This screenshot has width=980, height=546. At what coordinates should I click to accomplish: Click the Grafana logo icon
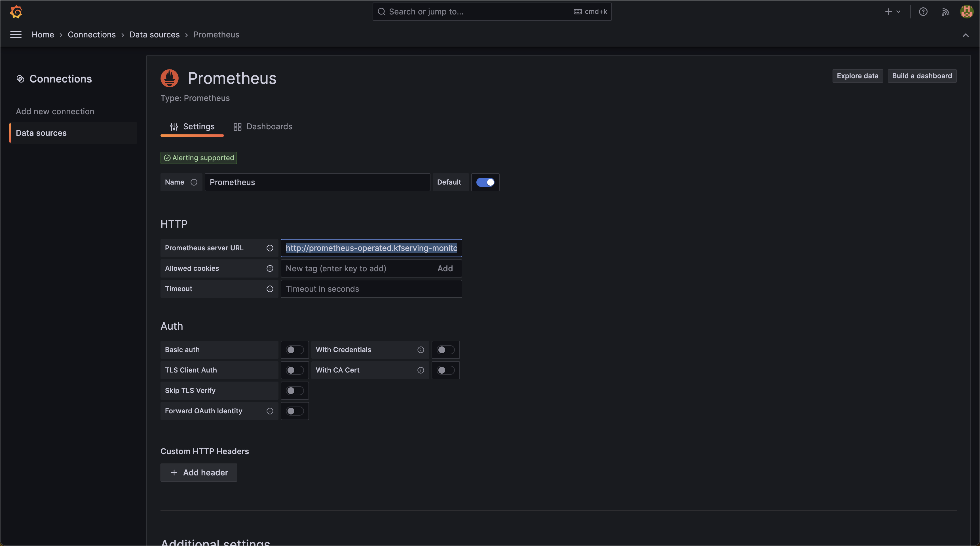pyautogui.click(x=16, y=11)
